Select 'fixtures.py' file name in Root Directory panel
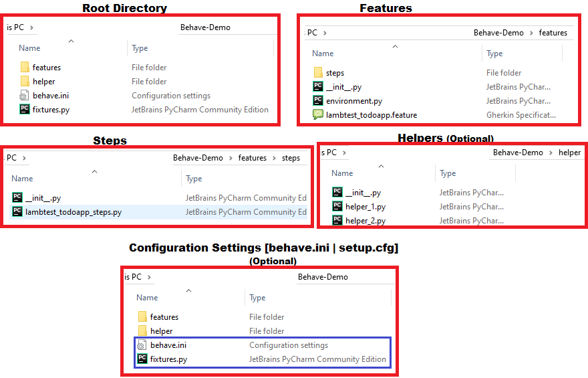 51,110
